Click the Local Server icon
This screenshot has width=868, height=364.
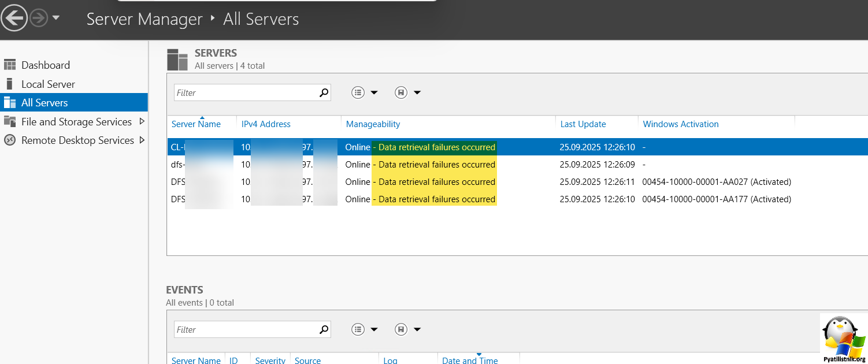(x=10, y=84)
